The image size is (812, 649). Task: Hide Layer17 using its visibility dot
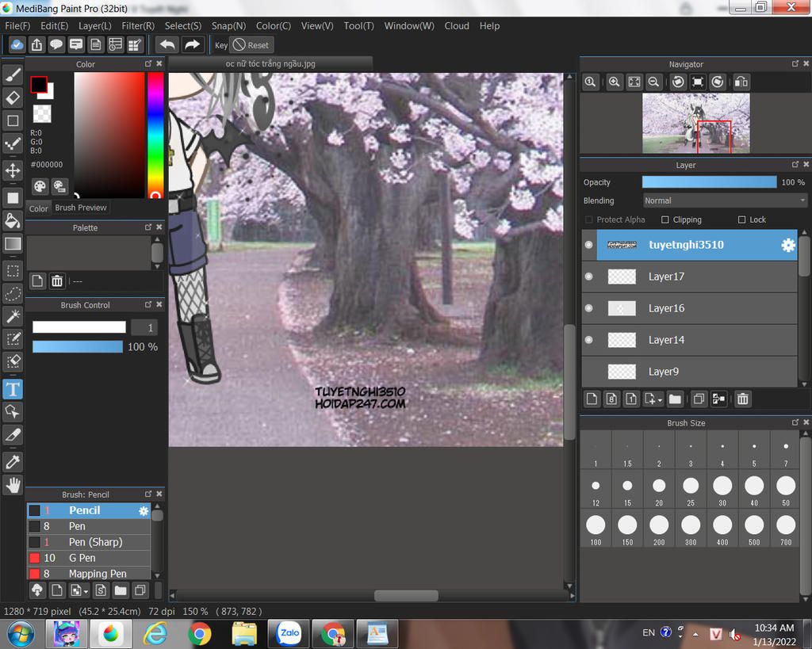click(589, 277)
